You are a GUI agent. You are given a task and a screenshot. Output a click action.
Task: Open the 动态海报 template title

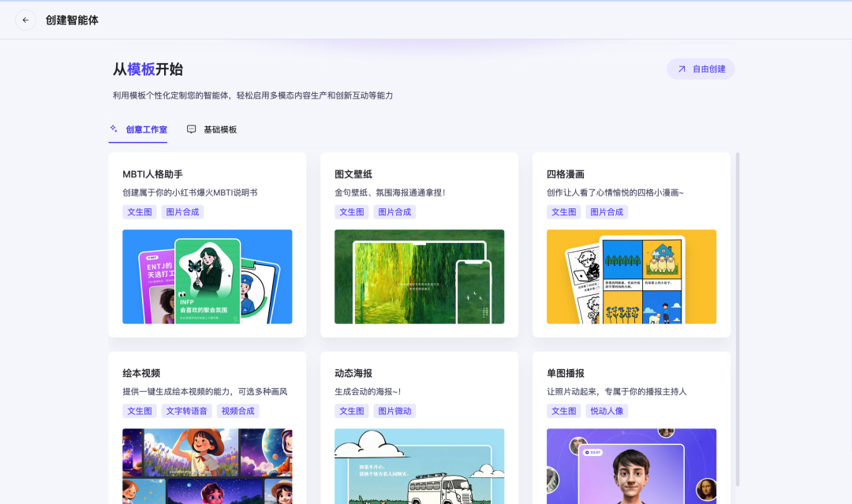[353, 373]
